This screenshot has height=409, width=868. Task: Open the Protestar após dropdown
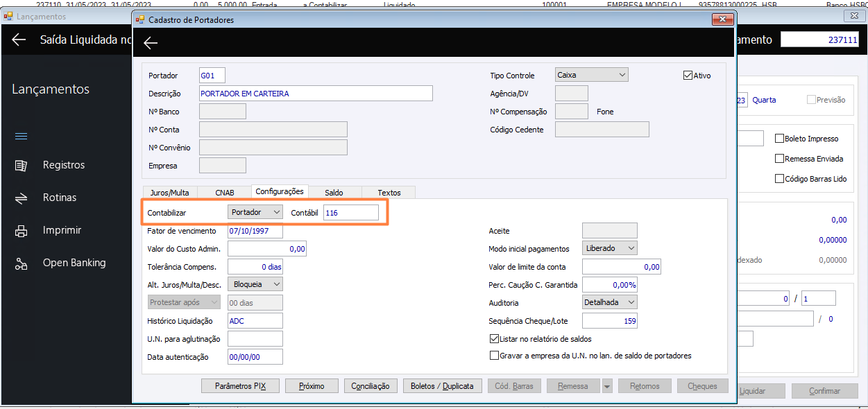pos(184,302)
